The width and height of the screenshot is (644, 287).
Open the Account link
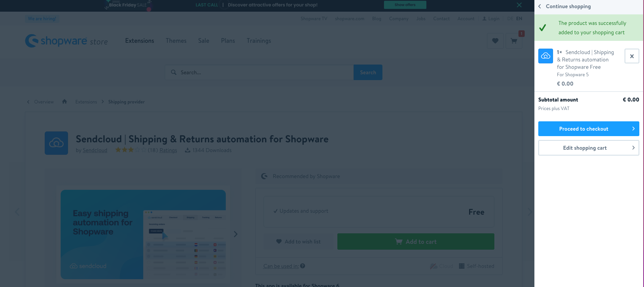(466, 19)
